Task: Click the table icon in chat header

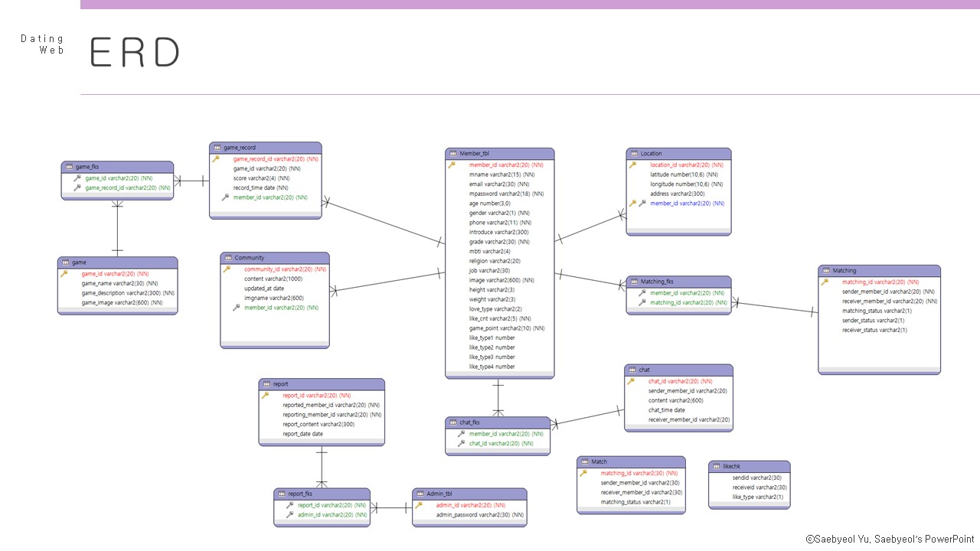Action: [x=632, y=370]
